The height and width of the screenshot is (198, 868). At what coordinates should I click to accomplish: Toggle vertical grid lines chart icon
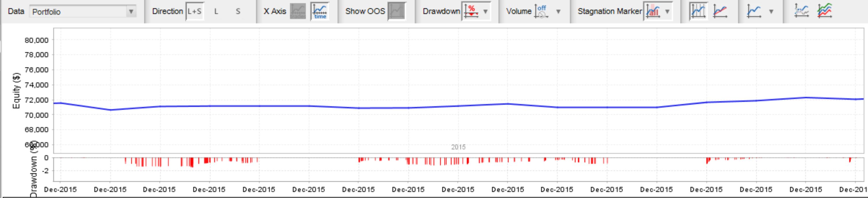coord(698,11)
